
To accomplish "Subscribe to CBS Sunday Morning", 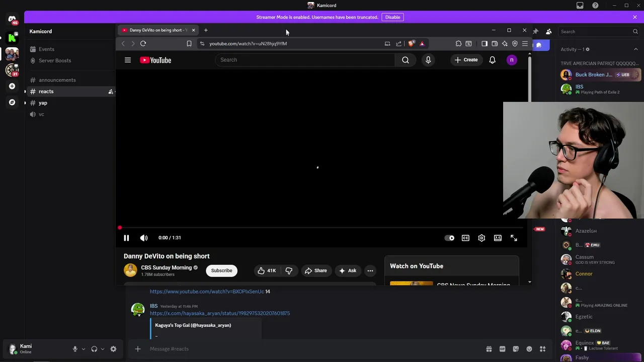I will pos(221,270).
